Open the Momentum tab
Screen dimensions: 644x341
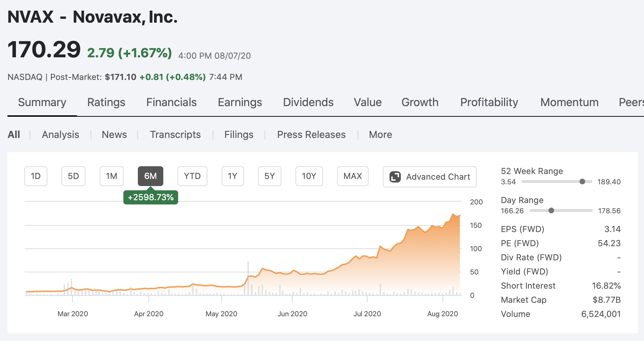pos(569,102)
